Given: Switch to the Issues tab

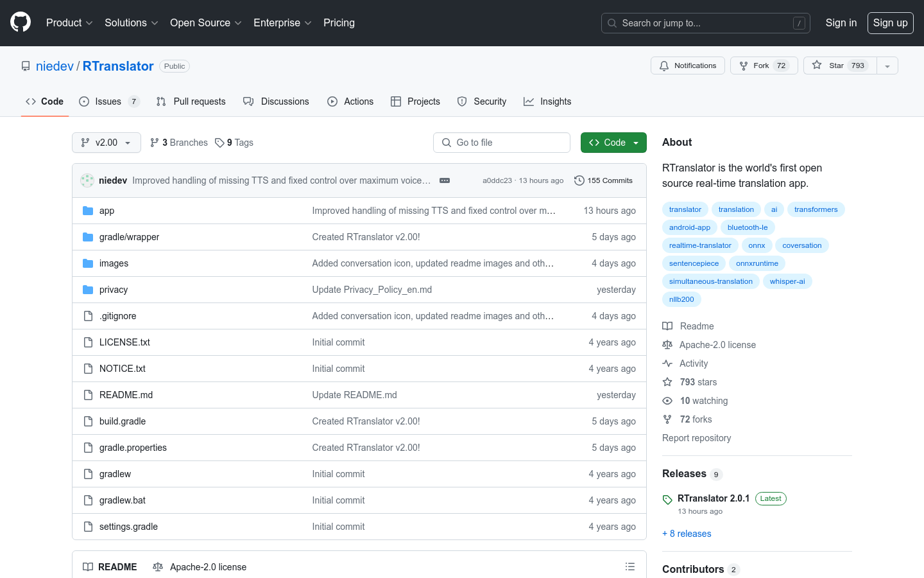Looking at the screenshot, I should click(109, 101).
